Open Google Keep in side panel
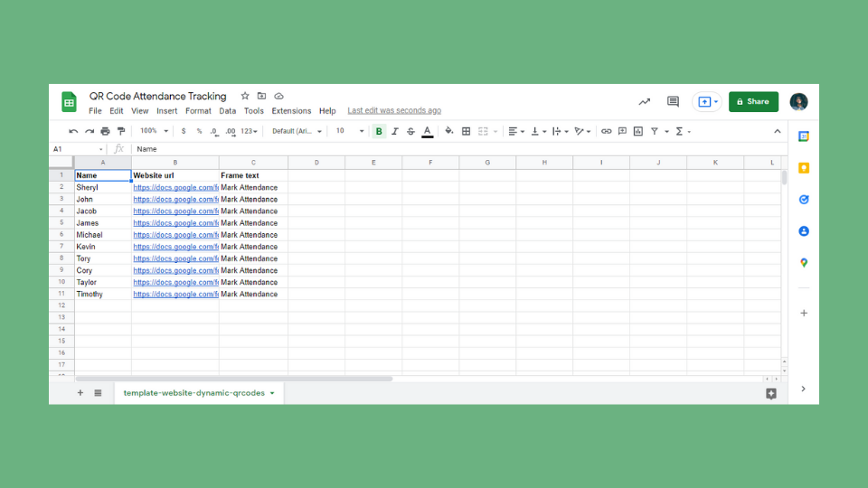 pos(803,168)
